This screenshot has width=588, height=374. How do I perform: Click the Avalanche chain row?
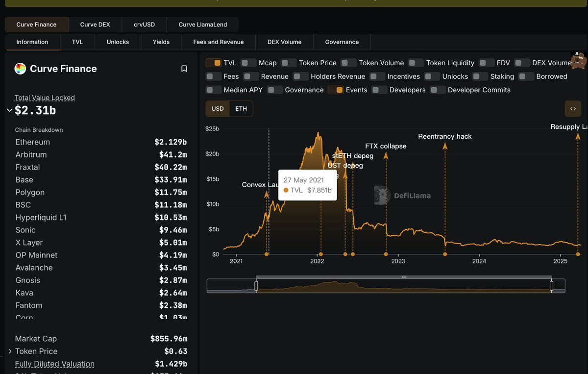(x=101, y=268)
